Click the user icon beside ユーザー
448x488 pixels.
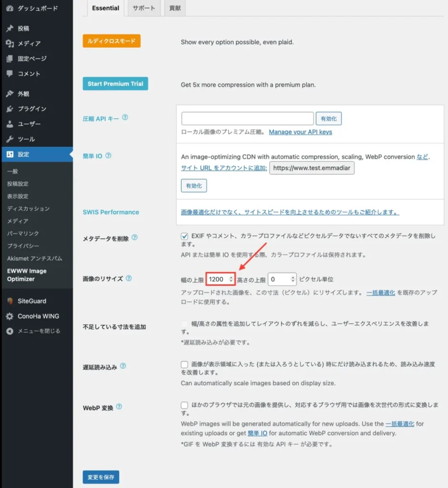click(x=10, y=124)
